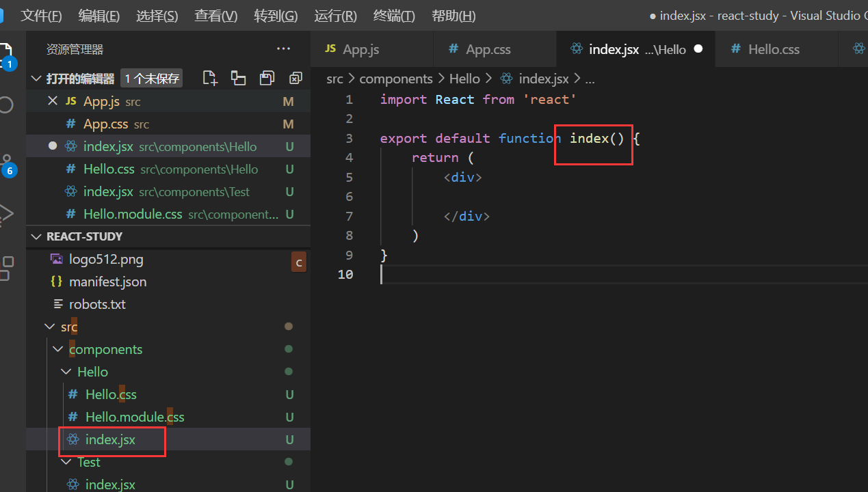Image resolution: width=868 pixels, height=492 pixels.
Task: Click breadcrumb segment 'src'
Action: [x=334, y=79]
